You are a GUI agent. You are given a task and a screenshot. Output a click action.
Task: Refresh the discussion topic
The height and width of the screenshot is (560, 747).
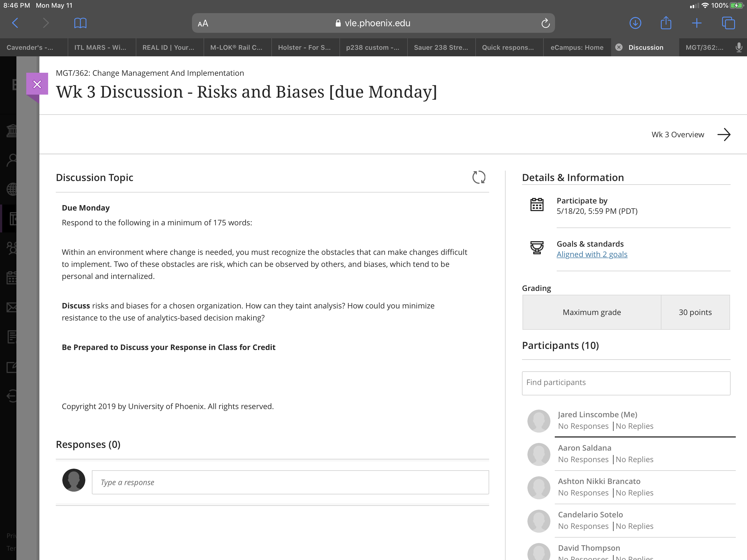pos(478,177)
